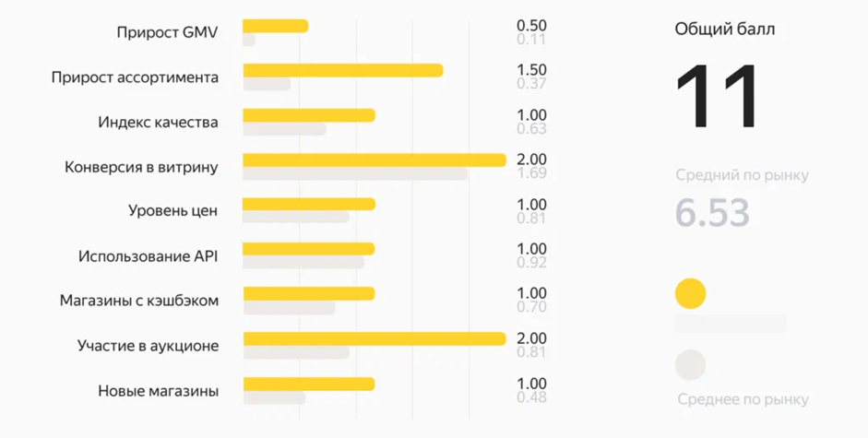Select the 'Прирост GMV' label
Screen dimensions: 868x438
point(167,32)
